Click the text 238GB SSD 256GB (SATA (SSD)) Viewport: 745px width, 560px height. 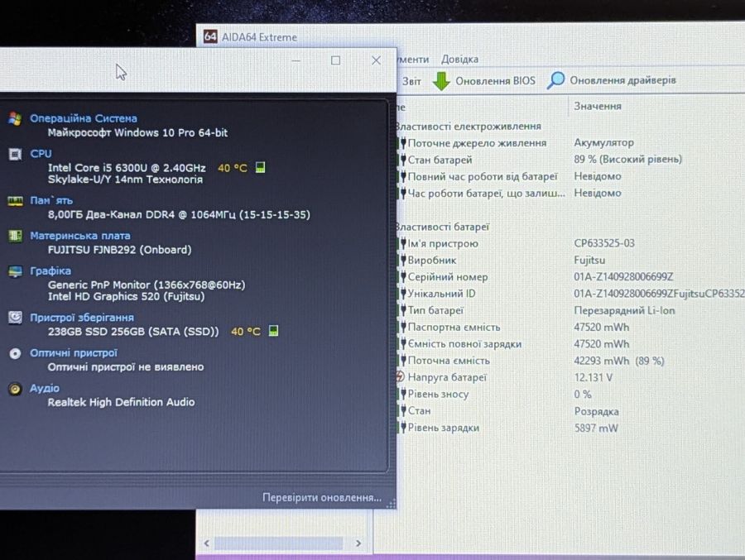click(133, 332)
